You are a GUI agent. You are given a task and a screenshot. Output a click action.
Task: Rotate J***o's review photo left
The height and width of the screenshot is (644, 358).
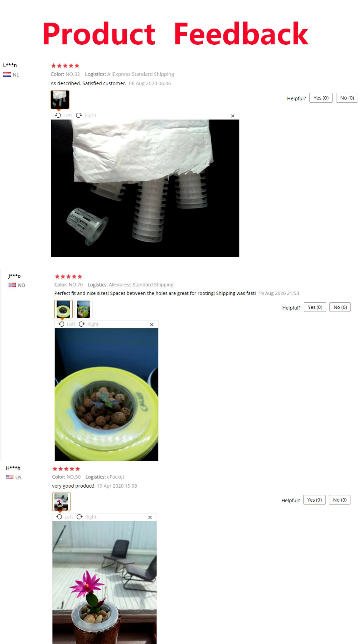(67, 324)
